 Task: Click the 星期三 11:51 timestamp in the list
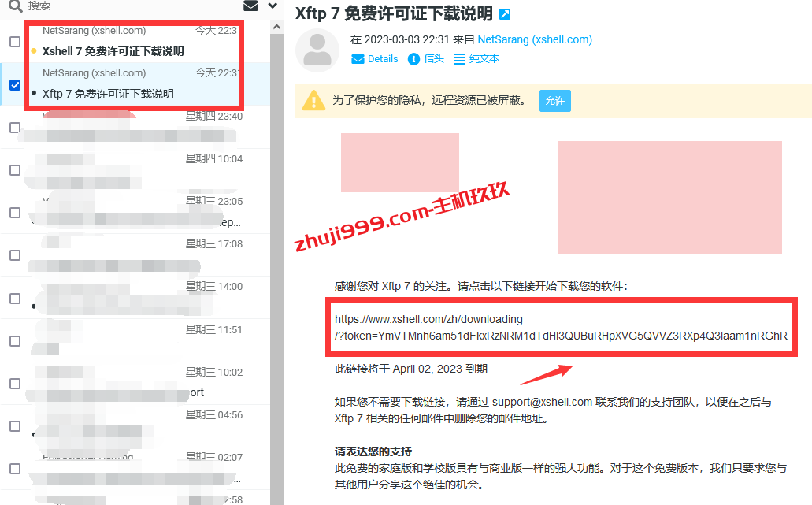tap(214, 329)
